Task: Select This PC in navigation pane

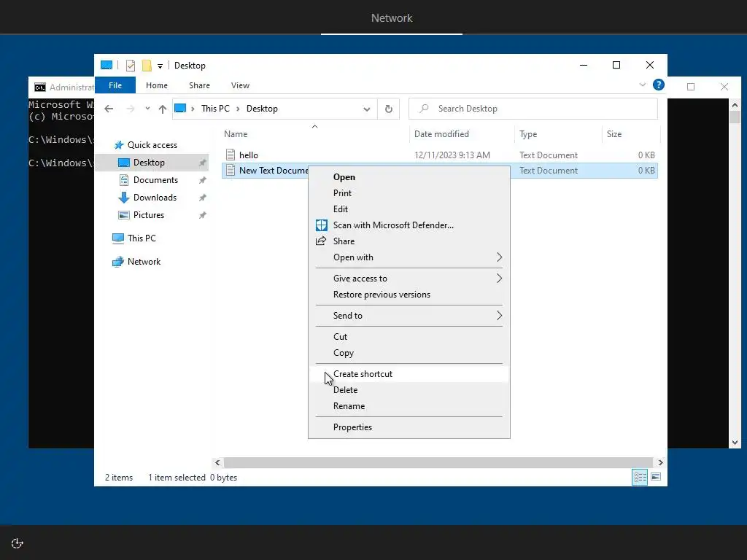Action: 142,238
